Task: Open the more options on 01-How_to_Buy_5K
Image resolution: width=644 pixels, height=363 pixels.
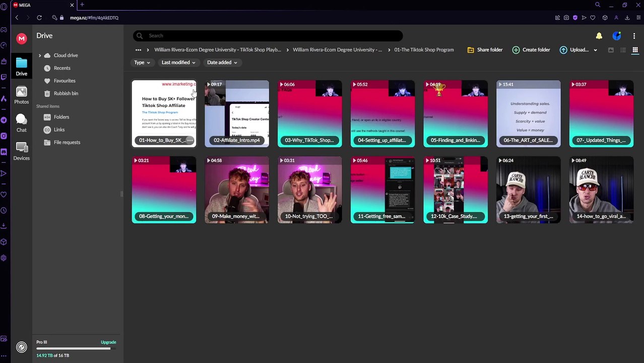Action: 189,140
